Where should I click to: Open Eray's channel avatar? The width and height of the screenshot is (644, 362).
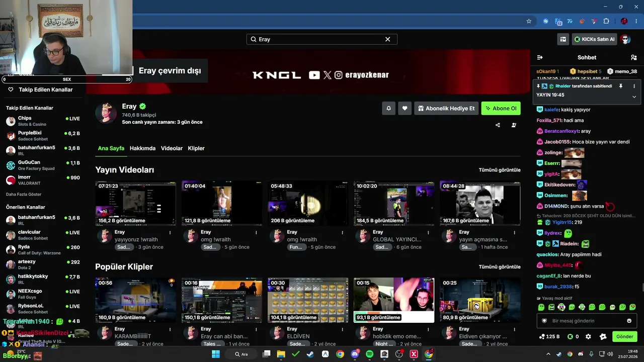[106, 113]
